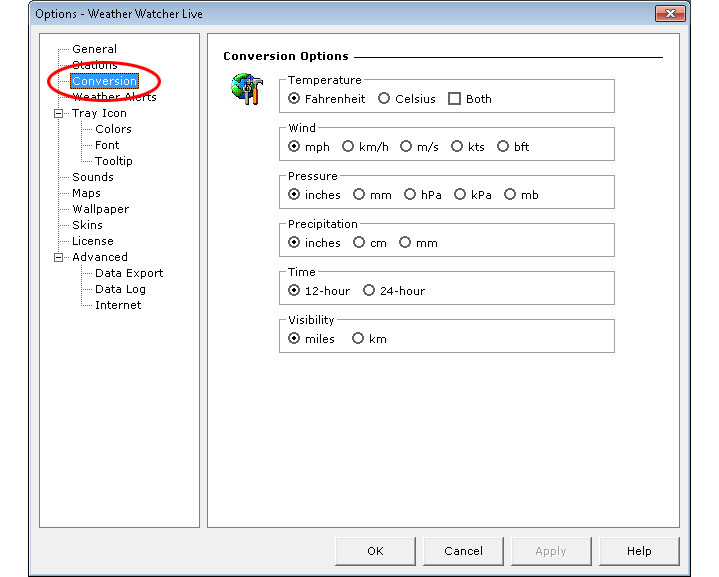Select Fahrenheit temperature unit
The height and width of the screenshot is (577, 719).
tap(294, 99)
